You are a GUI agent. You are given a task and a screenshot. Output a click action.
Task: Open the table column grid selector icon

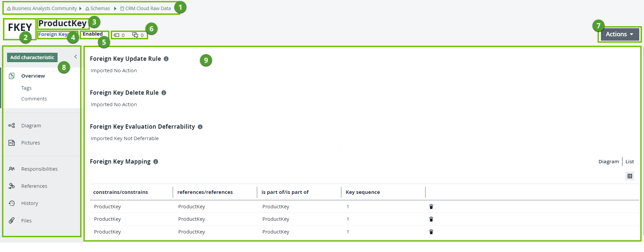tap(630, 176)
